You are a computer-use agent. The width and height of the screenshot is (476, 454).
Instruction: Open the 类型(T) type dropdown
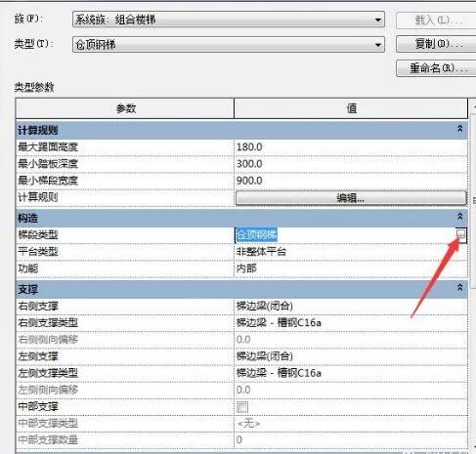[229, 44]
